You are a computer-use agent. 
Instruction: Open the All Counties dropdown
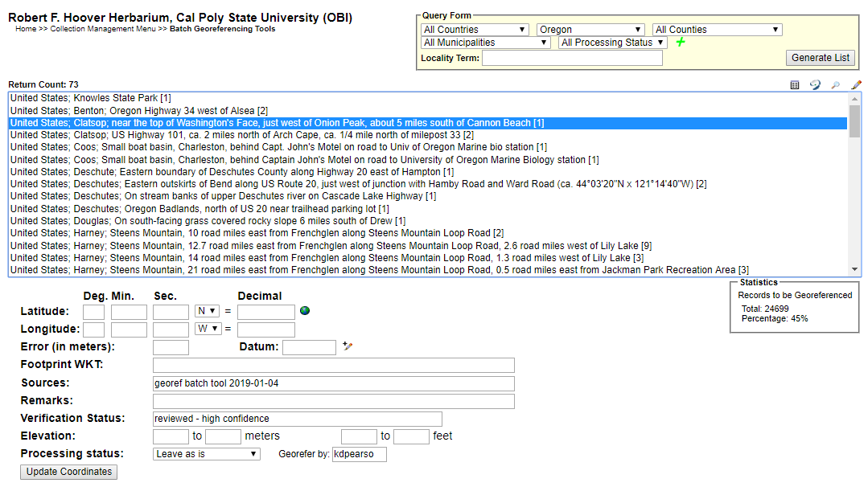[x=718, y=30]
